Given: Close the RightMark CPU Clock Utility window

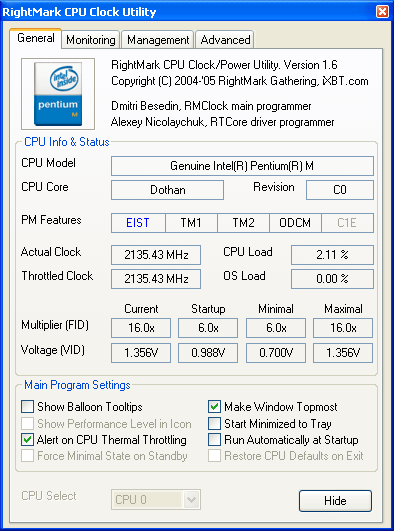Looking at the screenshot, I should click(382, 12).
